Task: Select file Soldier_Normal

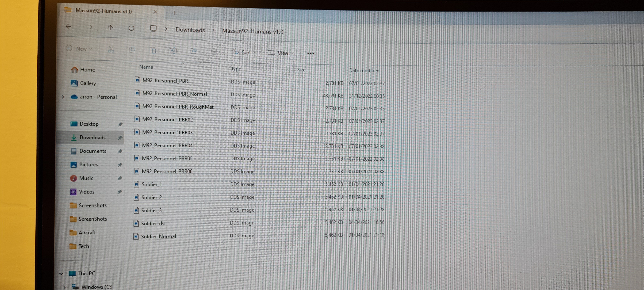Action: pos(155,237)
